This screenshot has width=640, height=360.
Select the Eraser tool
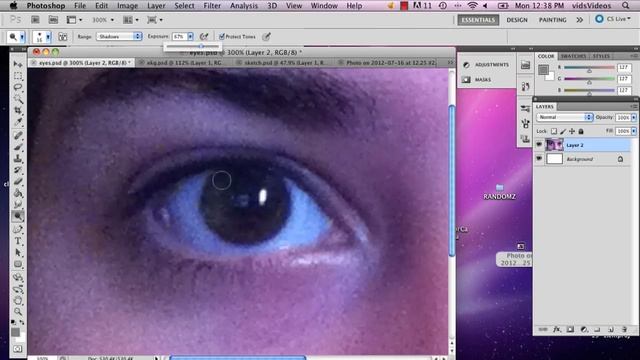18,181
